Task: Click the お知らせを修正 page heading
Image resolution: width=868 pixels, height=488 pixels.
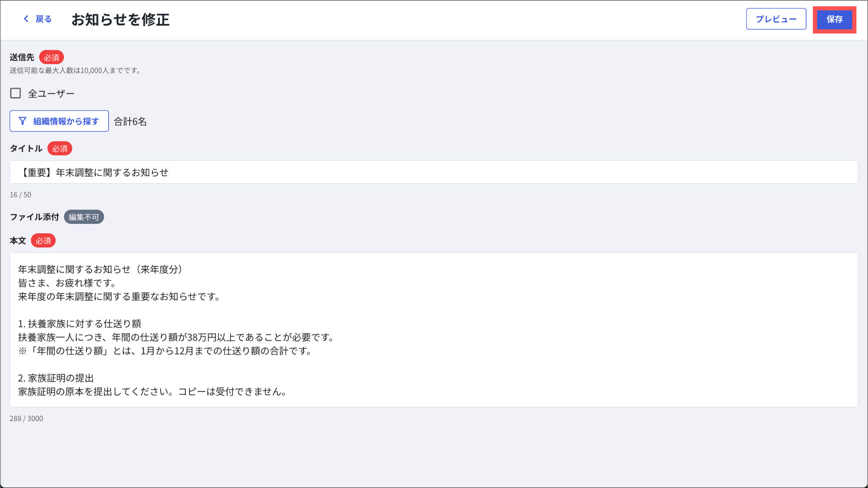Action: pos(120,20)
